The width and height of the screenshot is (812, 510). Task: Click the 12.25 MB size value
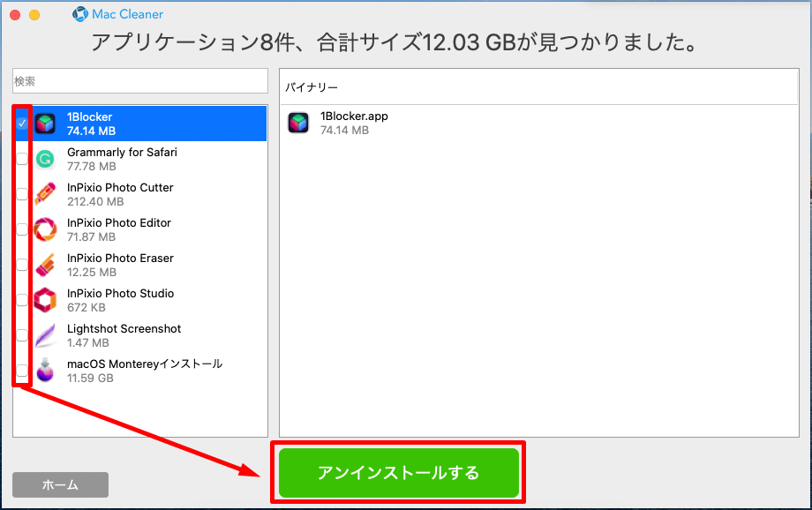click(92, 272)
